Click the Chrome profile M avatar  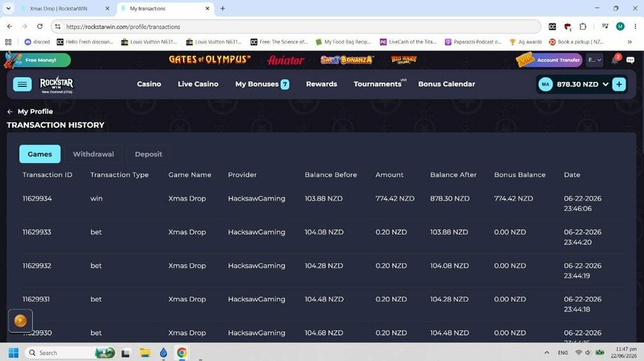[x=620, y=26]
